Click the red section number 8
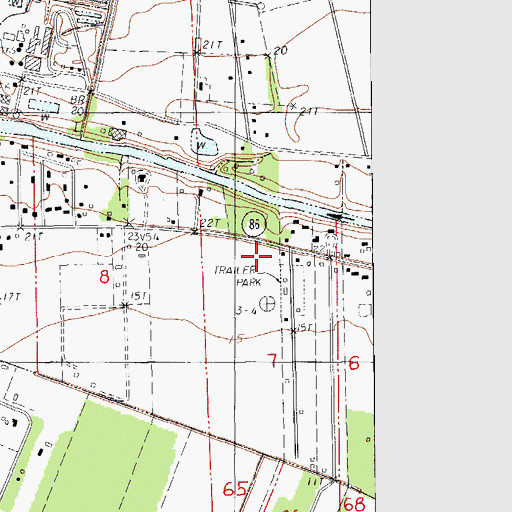 (104, 277)
